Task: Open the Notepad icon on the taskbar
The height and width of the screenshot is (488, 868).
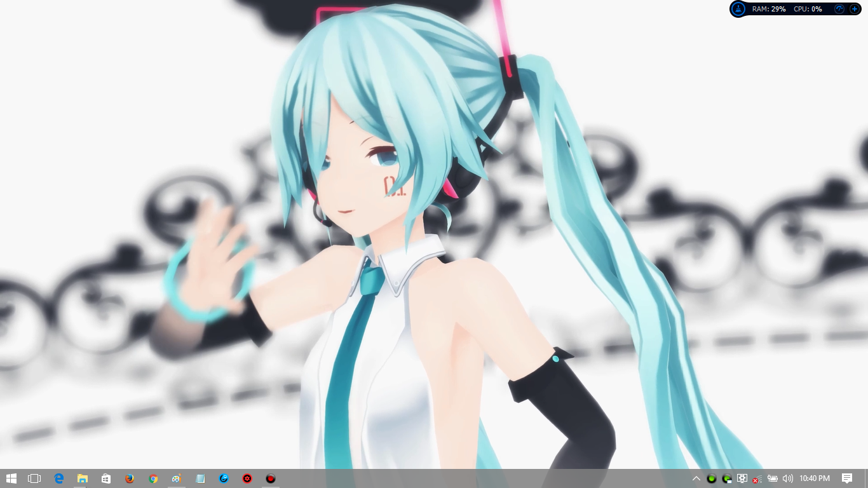Action: [x=200, y=478]
